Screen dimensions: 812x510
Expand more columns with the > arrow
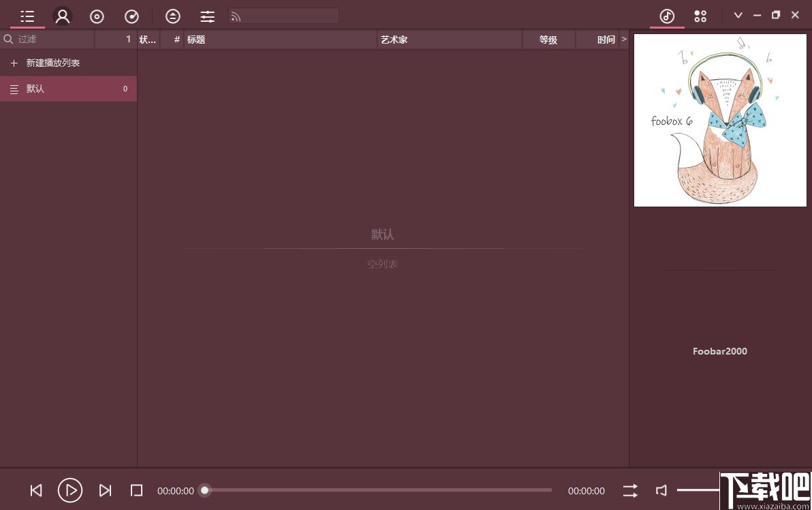[624, 39]
